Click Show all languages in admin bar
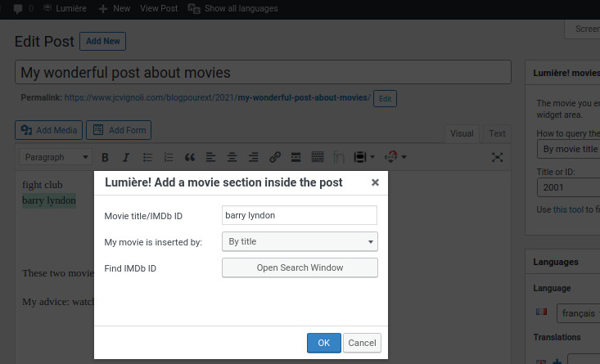This screenshot has height=364, width=600. pyautogui.click(x=232, y=8)
